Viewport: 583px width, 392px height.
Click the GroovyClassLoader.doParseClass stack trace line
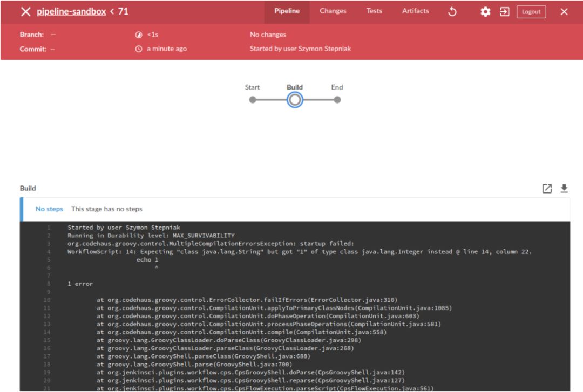(229, 340)
